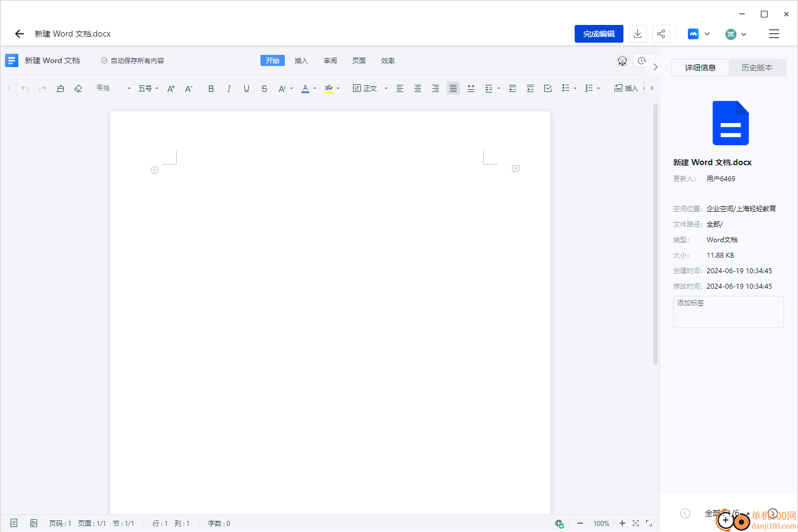The width and height of the screenshot is (798, 532).
Task: Open the font size dropdown 五号
Action: point(149,89)
